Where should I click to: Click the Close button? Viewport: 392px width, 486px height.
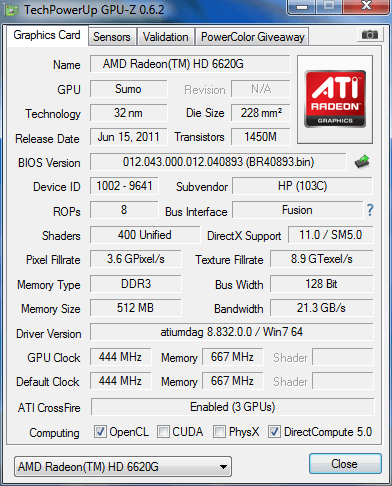click(345, 464)
